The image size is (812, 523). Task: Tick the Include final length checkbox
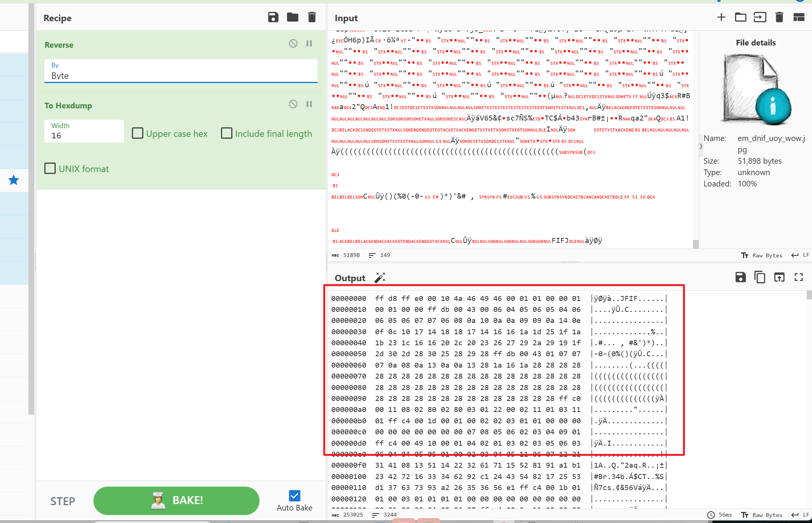(227, 133)
